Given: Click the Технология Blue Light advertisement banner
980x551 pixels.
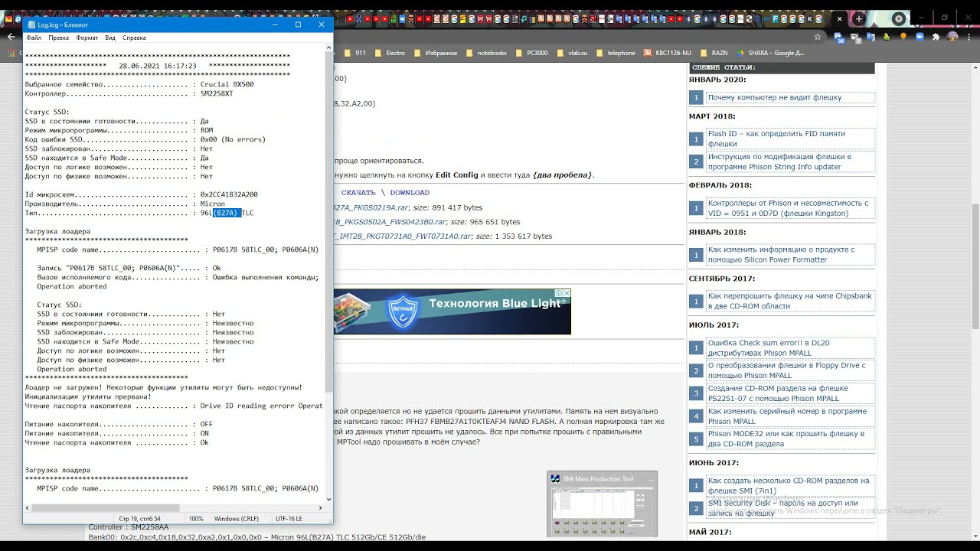Looking at the screenshot, I should pyautogui.click(x=452, y=311).
